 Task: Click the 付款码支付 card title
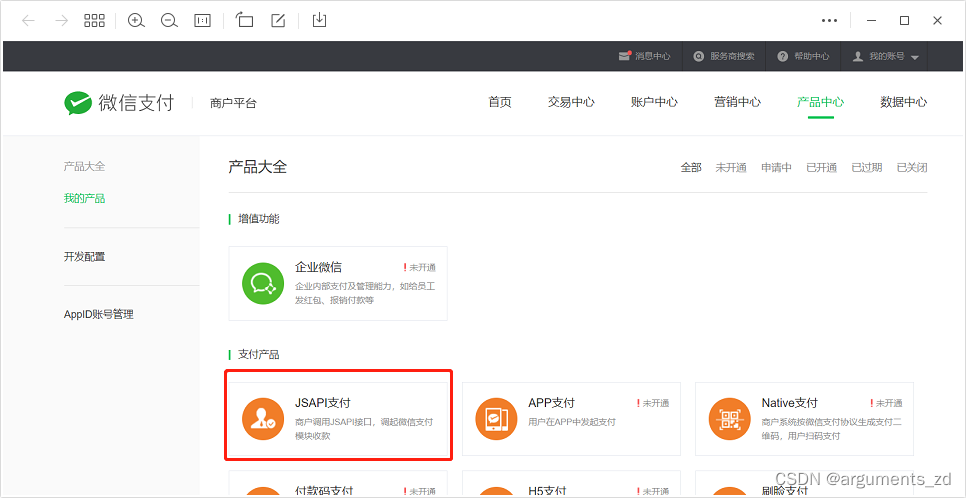tap(324, 491)
